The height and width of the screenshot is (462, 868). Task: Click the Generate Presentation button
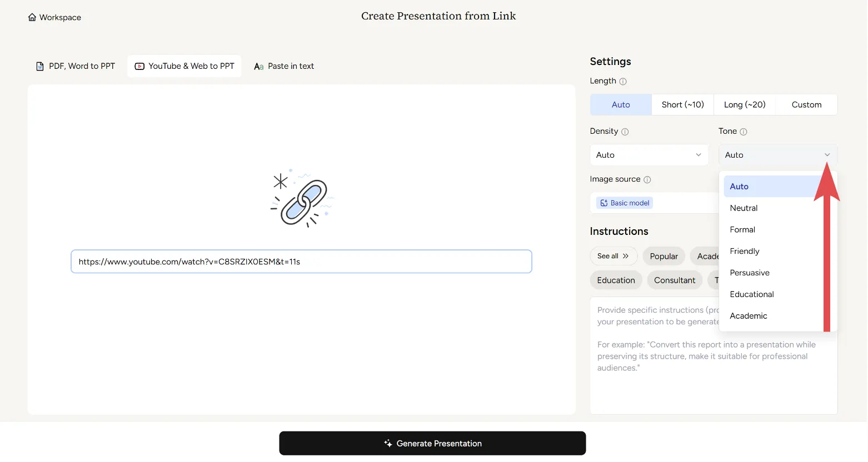432,444
